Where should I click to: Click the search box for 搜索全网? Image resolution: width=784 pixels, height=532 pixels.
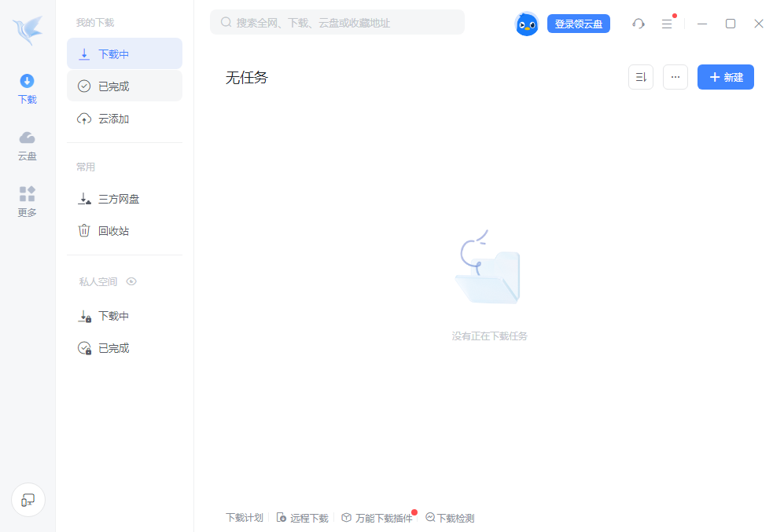(337, 23)
